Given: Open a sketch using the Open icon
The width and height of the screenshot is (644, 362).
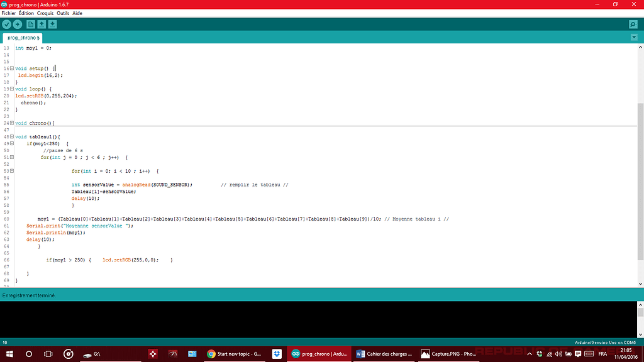Looking at the screenshot, I should [42, 24].
